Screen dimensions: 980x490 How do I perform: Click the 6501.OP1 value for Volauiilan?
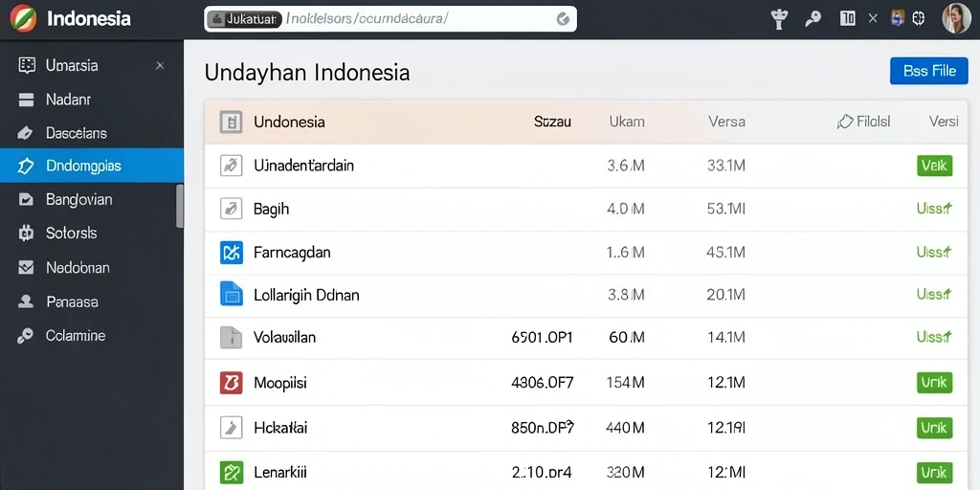pos(542,338)
